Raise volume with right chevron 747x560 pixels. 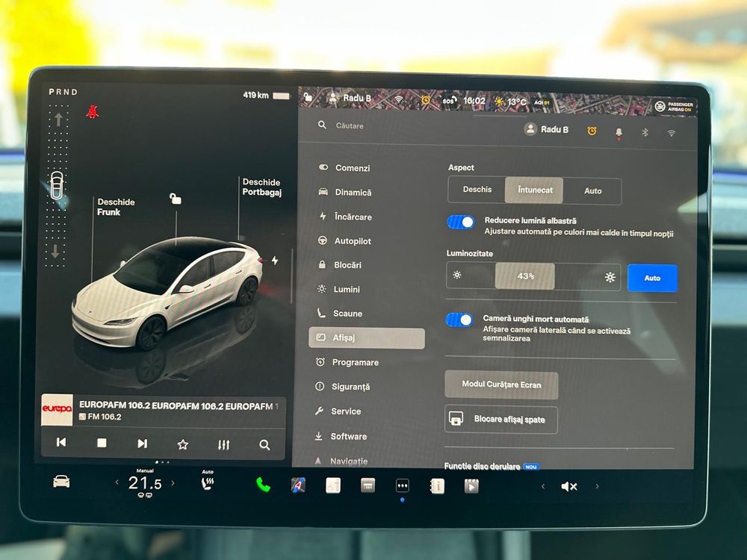pos(597,486)
